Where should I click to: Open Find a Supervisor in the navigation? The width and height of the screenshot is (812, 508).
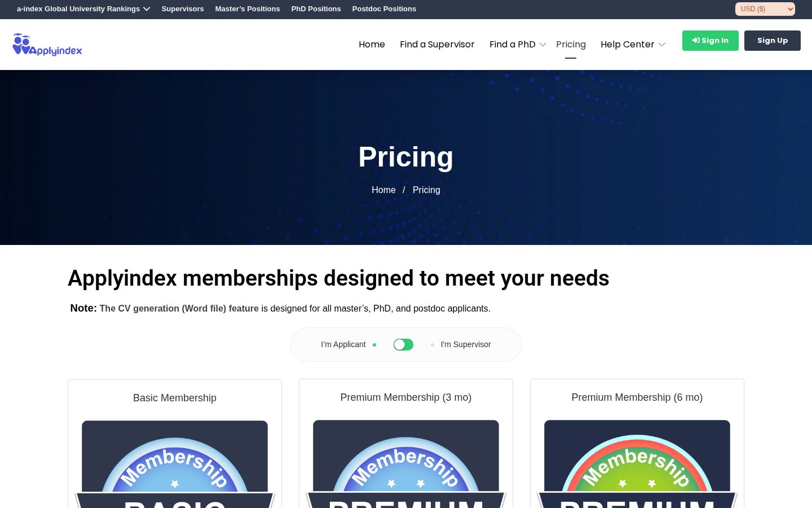pyautogui.click(x=437, y=44)
